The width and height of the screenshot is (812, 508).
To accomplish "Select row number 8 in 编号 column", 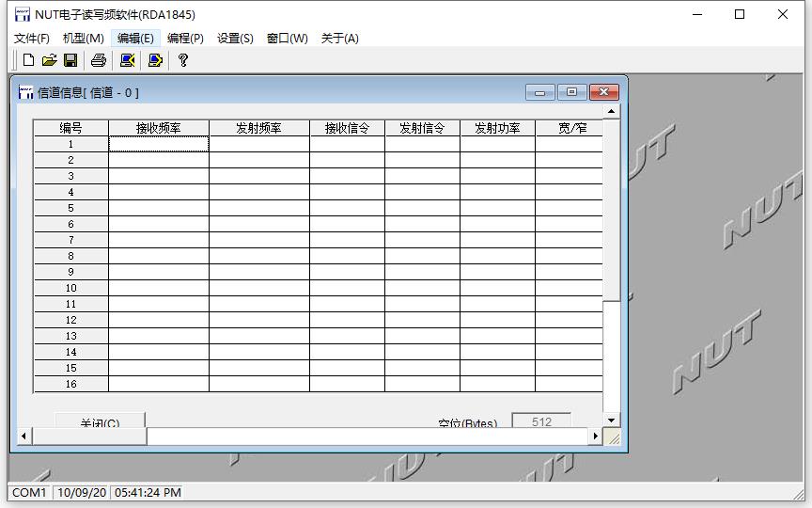I will [70, 256].
